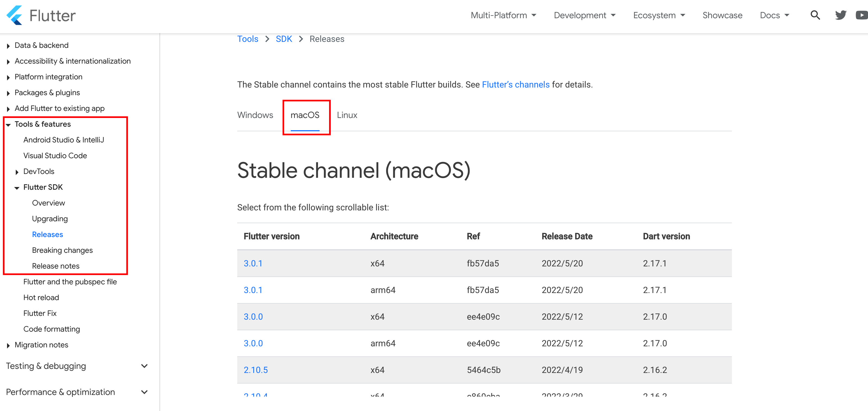Screen dimensions: 868x411
Task: Open Flutter and the pubspec file
Action: (x=70, y=282)
